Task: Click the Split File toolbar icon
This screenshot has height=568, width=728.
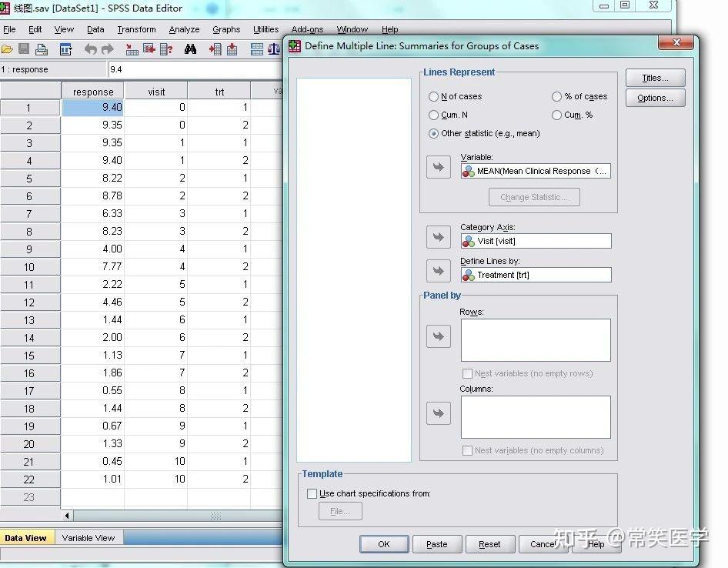Action: pyautogui.click(x=256, y=48)
